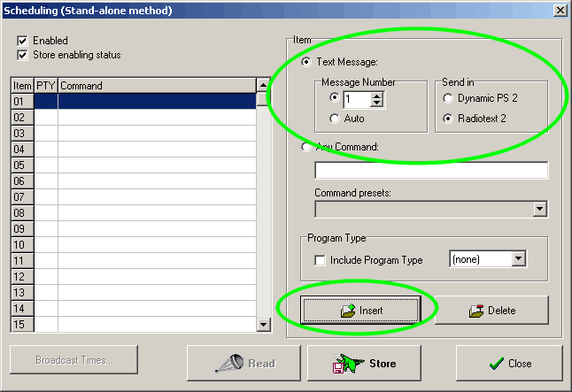Click the Delete folder icon

[x=476, y=311]
